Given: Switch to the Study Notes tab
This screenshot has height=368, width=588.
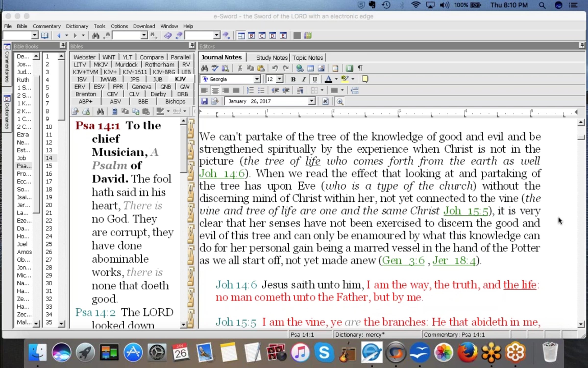Looking at the screenshot, I should 271,58.
